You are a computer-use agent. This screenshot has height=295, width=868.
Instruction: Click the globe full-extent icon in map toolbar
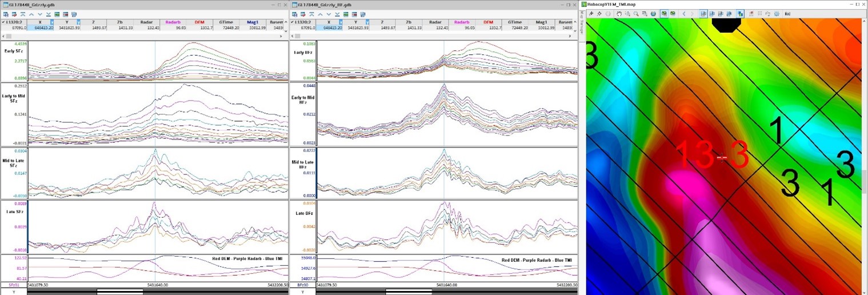(x=653, y=14)
